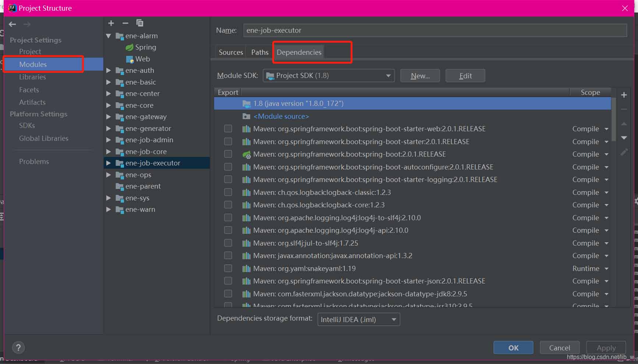This screenshot has height=364, width=638.
Task: Switch to the Paths tab
Action: tap(260, 52)
